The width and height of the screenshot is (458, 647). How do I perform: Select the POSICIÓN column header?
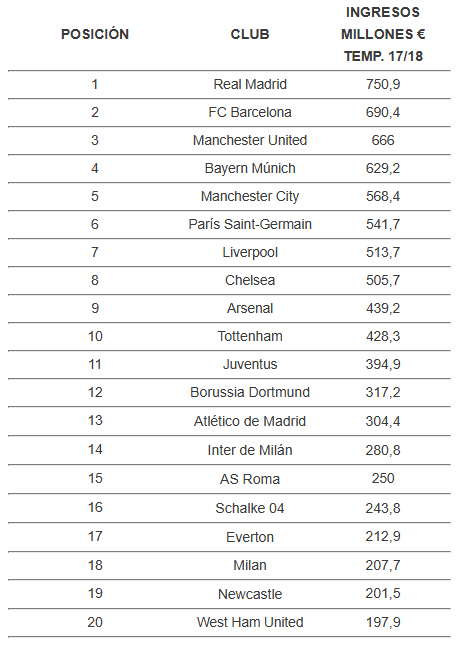coord(95,34)
